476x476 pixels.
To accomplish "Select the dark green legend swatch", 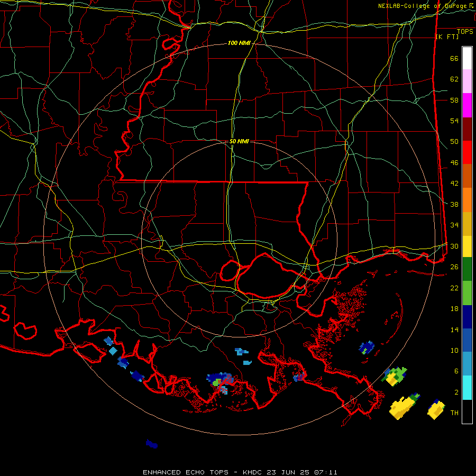I will pos(467,269).
